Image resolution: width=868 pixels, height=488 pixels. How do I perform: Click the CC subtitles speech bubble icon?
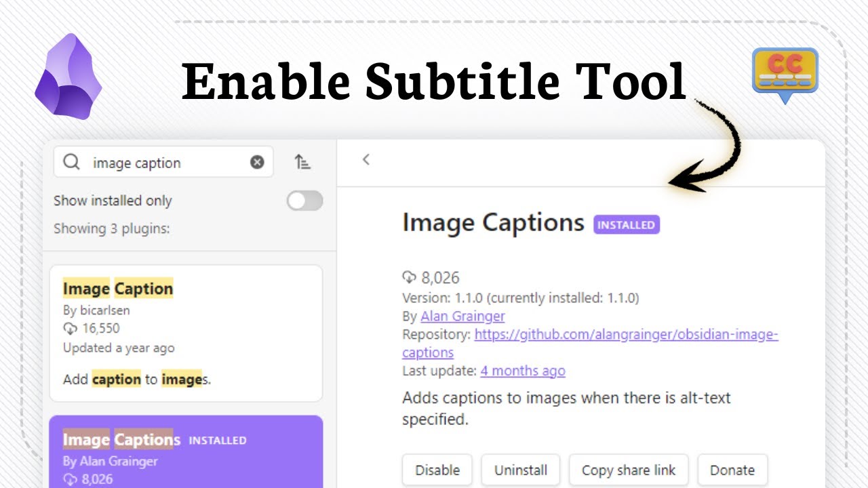pyautogui.click(x=785, y=75)
